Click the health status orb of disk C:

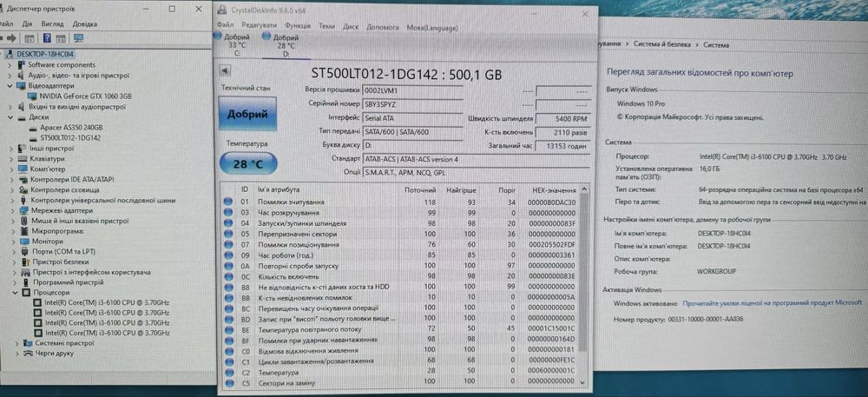[x=216, y=37]
